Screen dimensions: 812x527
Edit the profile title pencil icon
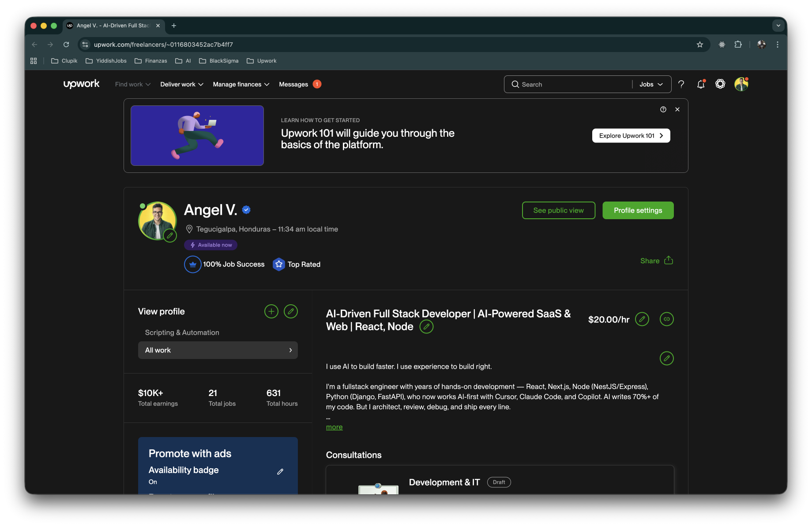(426, 326)
